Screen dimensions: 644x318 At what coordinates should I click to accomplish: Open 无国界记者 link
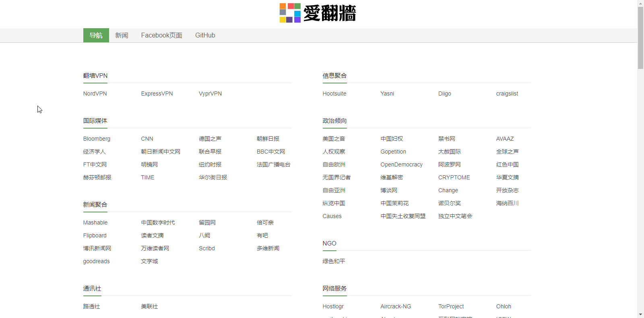336,177
